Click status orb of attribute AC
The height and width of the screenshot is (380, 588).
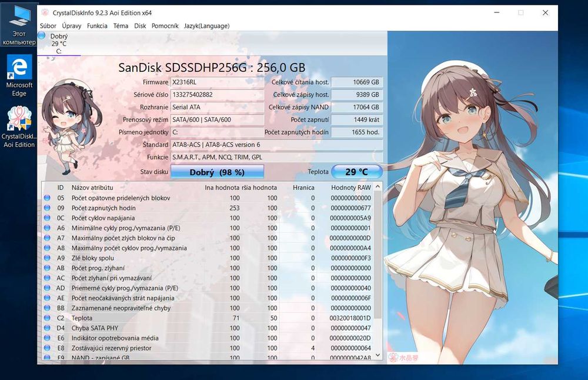click(x=47, y=278)
